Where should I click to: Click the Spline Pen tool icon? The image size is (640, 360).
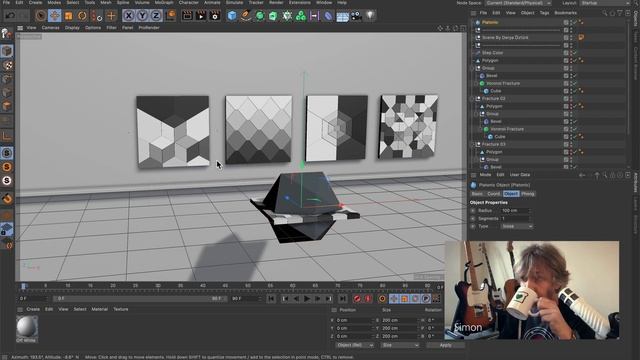(246, 16)
